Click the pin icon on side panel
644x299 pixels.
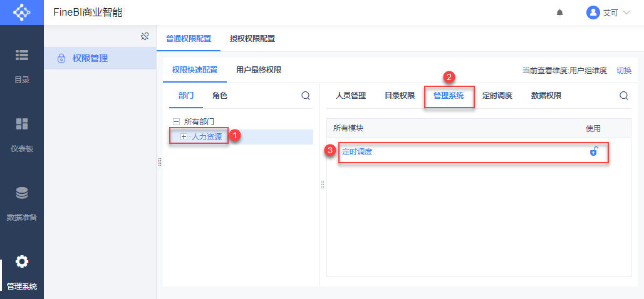(144, 36)
